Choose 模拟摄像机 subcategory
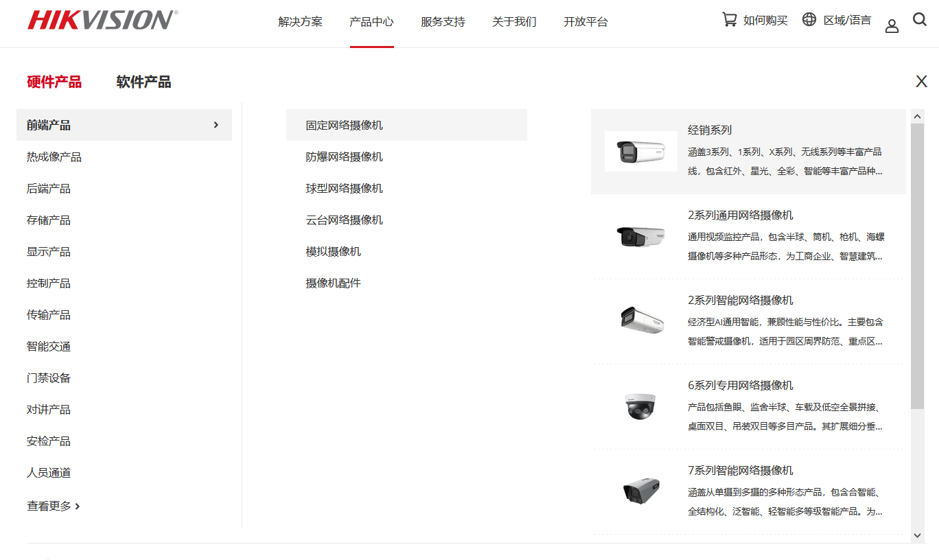Screen dimensions: 939x560 (x=334, y=252)
